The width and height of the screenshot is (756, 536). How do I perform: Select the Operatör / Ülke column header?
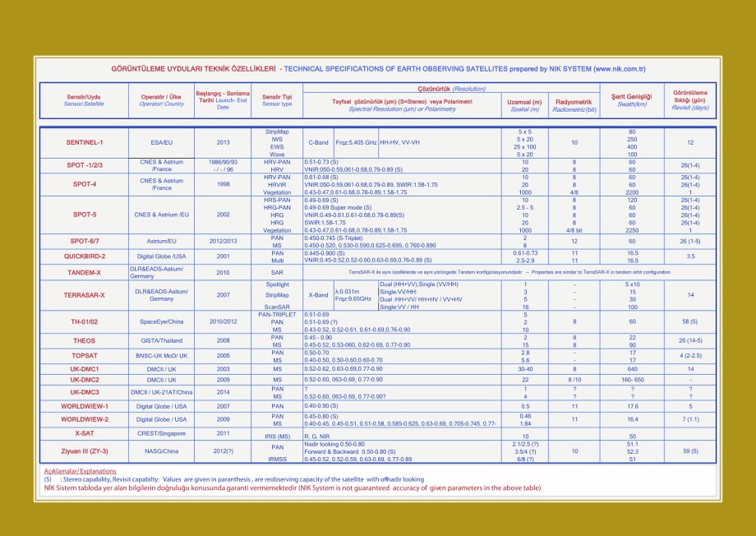(x=161, y=100)
